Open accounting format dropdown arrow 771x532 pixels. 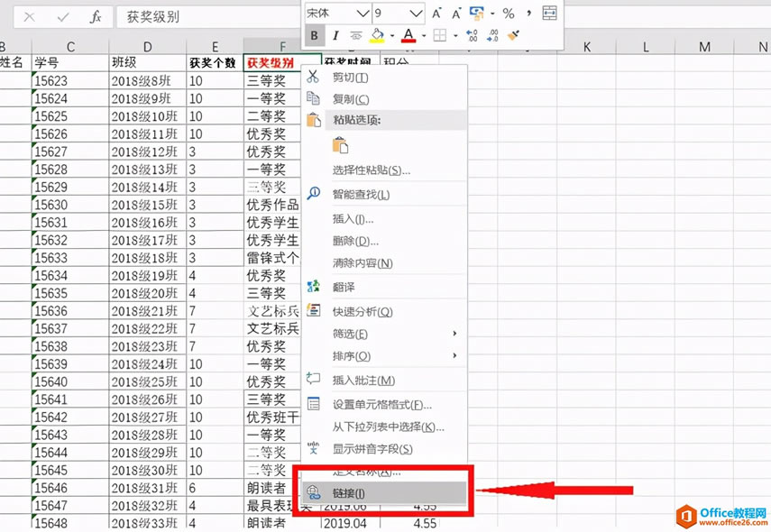[492, 14]
